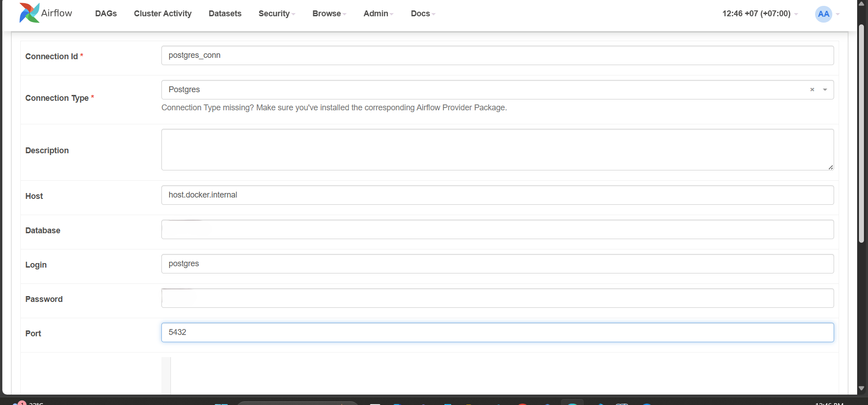The height and width of the screenshot is (405, 868).
Task: Expand the Security menu
Action: 277,14
